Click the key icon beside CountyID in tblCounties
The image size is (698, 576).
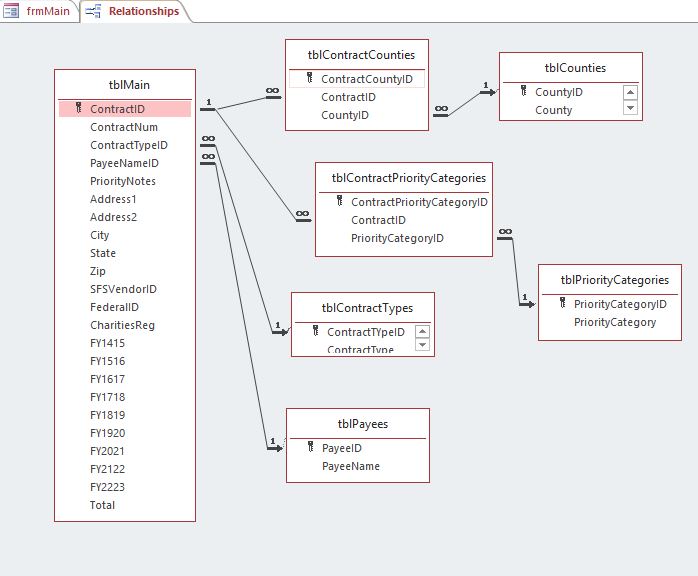524,91
